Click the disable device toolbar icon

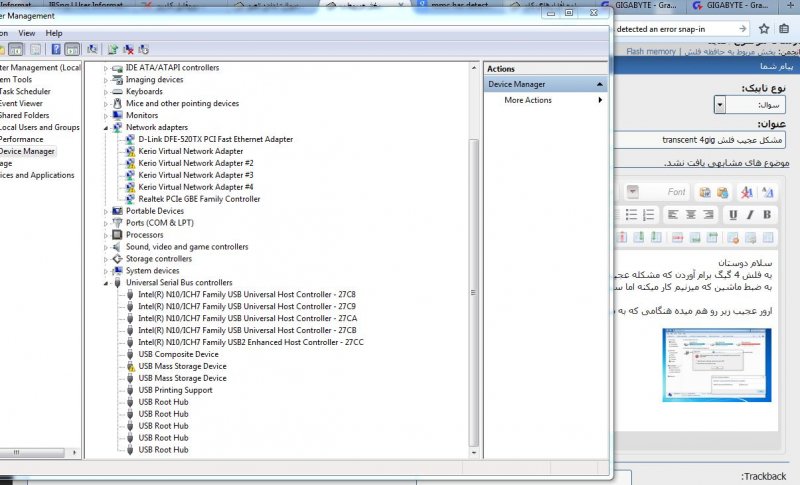pyautogui.click(x=144, y=49)
